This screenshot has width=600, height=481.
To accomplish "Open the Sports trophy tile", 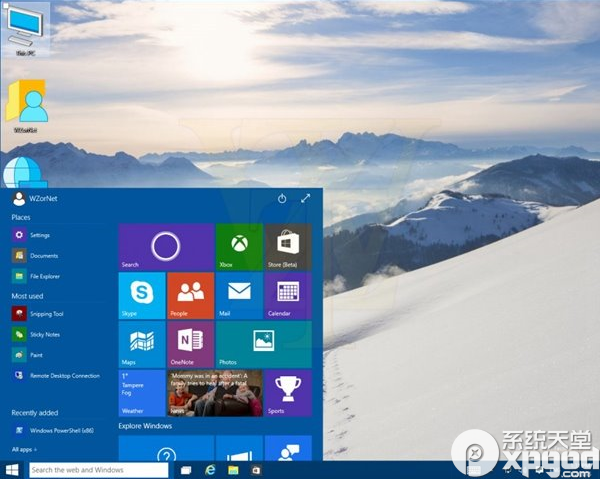I will tap(288, 393).
